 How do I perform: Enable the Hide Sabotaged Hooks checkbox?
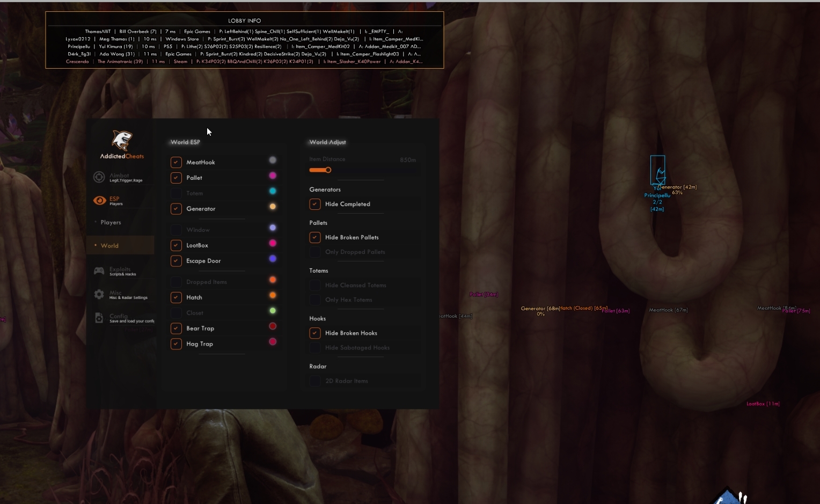[315, 347]
